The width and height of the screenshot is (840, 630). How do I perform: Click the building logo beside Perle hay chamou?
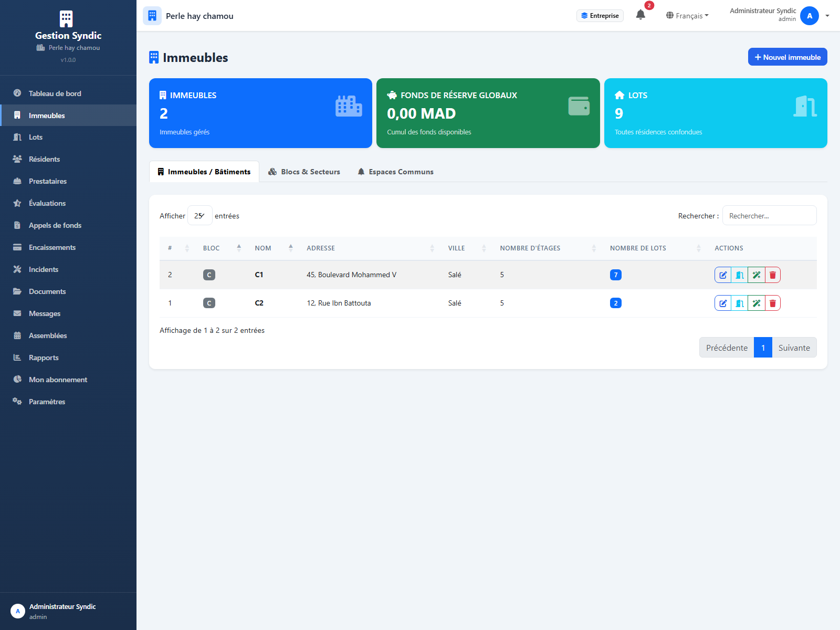coord(152,16)
